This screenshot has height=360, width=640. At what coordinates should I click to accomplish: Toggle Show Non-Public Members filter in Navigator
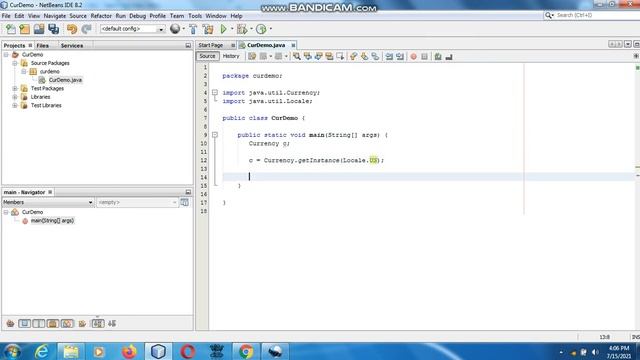[53, 324]
